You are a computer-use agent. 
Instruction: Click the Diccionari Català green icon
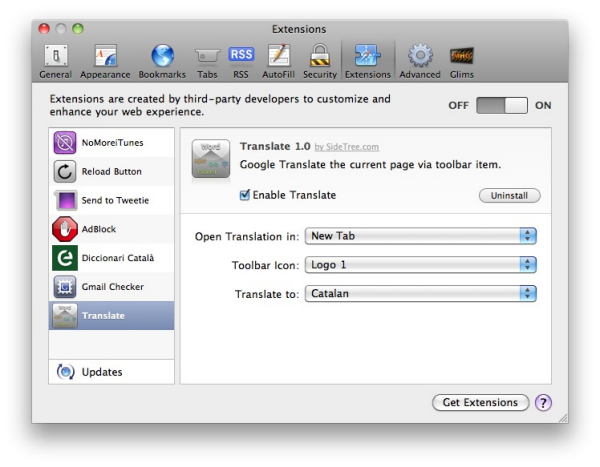tap(65, 258)
